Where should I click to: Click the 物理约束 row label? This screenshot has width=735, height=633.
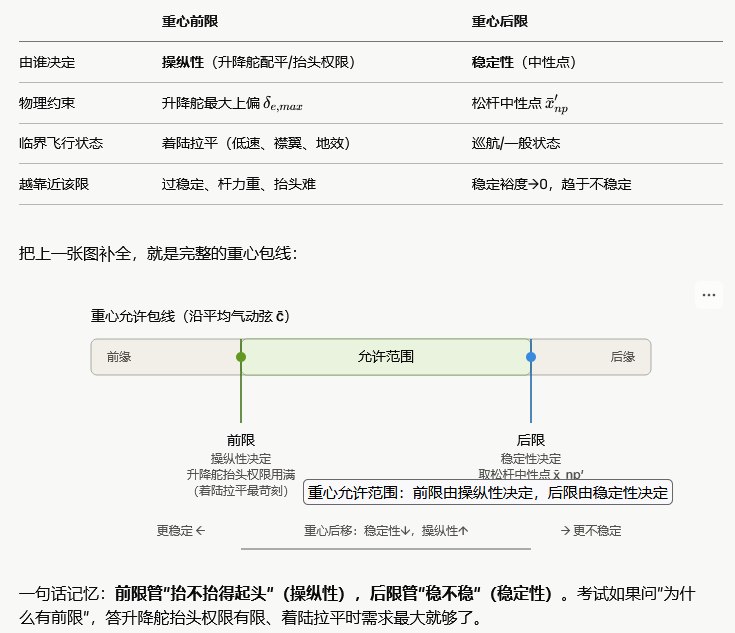pyautogui.click(x=47, y=103)
